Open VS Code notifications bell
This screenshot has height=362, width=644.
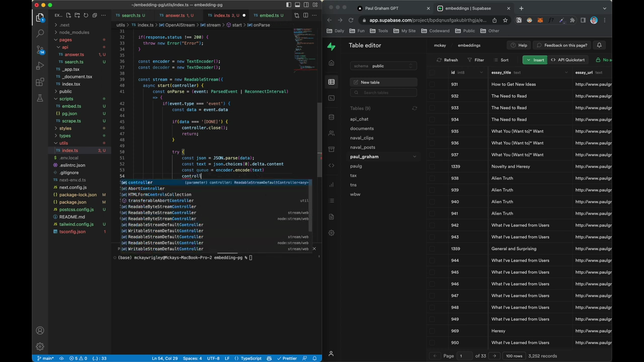(314, 358)
